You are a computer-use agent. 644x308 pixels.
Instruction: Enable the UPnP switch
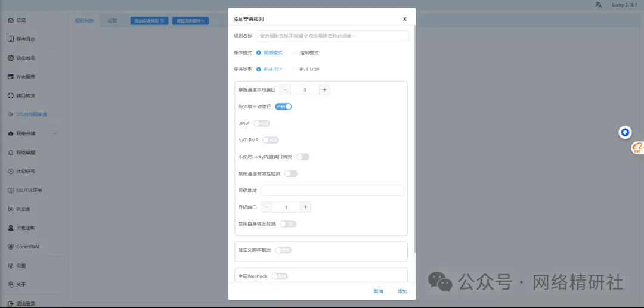(x=262, y=123)
